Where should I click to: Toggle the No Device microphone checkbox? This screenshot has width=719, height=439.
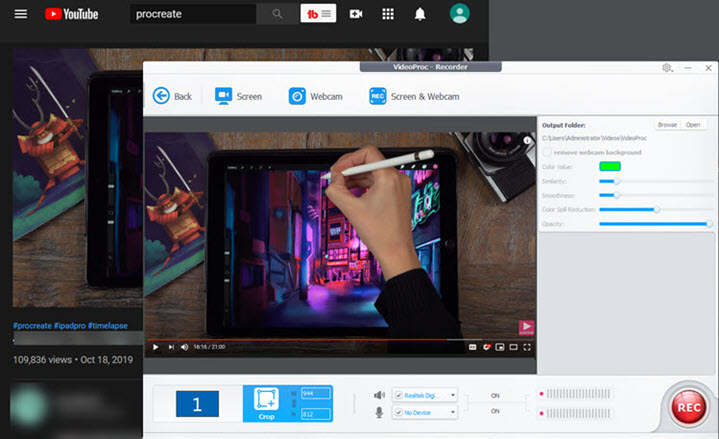[399, 411]
